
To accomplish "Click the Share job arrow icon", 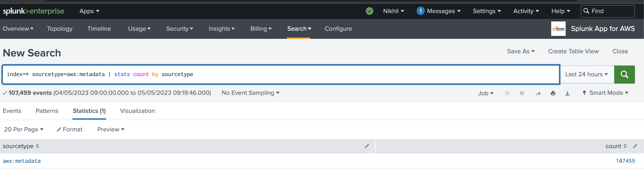I will (538, 93).
